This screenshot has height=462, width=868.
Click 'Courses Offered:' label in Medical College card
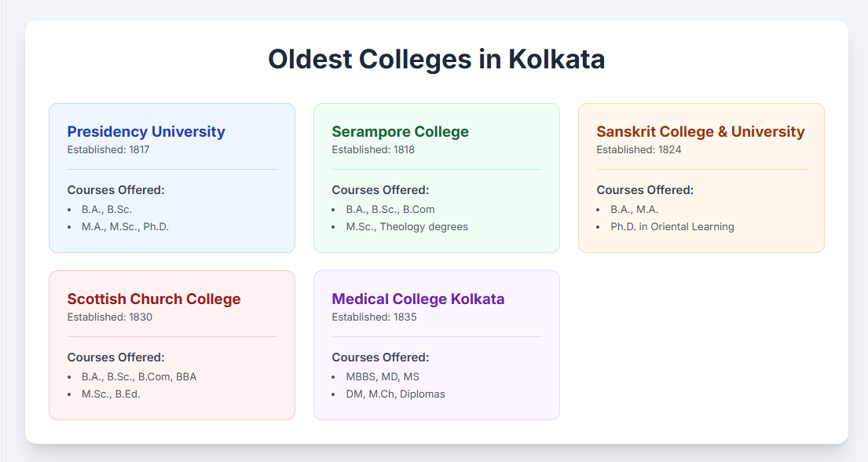pos(380,357)
